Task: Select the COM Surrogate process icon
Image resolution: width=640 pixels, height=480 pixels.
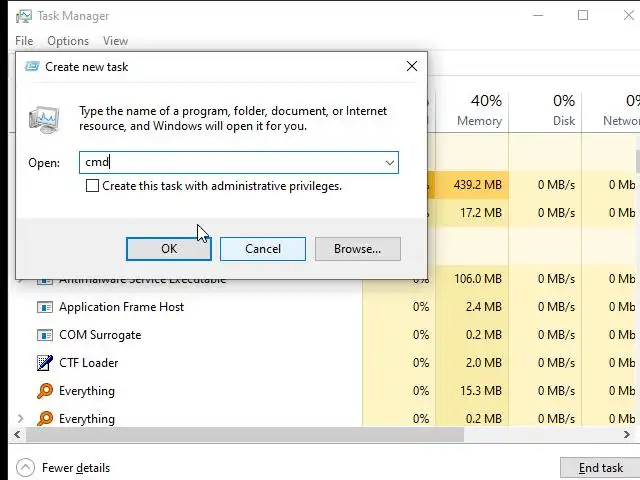Action: [x=45, y=335]
